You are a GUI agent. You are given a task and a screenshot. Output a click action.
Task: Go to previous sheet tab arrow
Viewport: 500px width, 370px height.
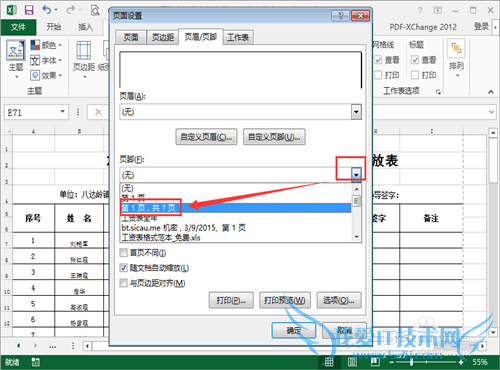pos(19,346)
